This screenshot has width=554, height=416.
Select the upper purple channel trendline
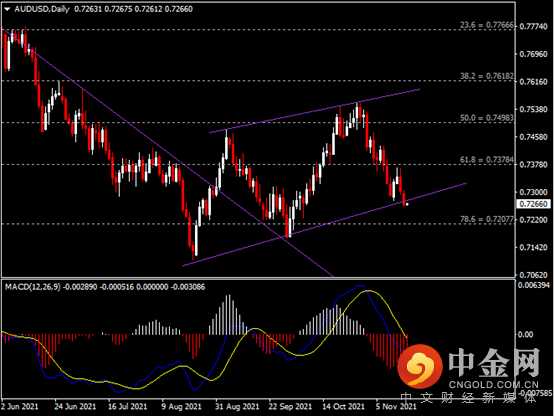(314, 111)
